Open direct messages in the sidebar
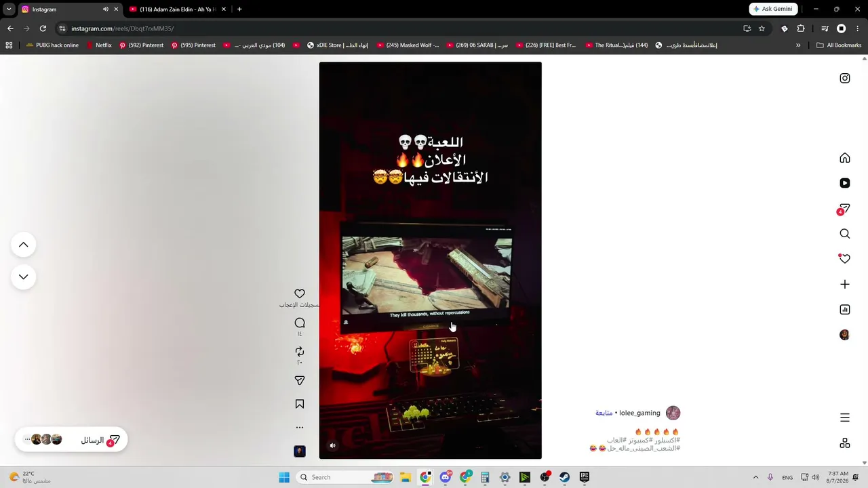Viewport: 868px width, 488px height. tap(844, 209)
